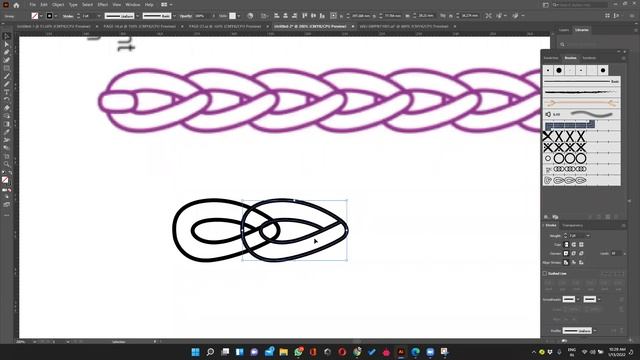Viewport: 640px width, 360px height.
Task: Open File Explorer from taskbar
Action: pyautogui.click(x=284, y=352)
